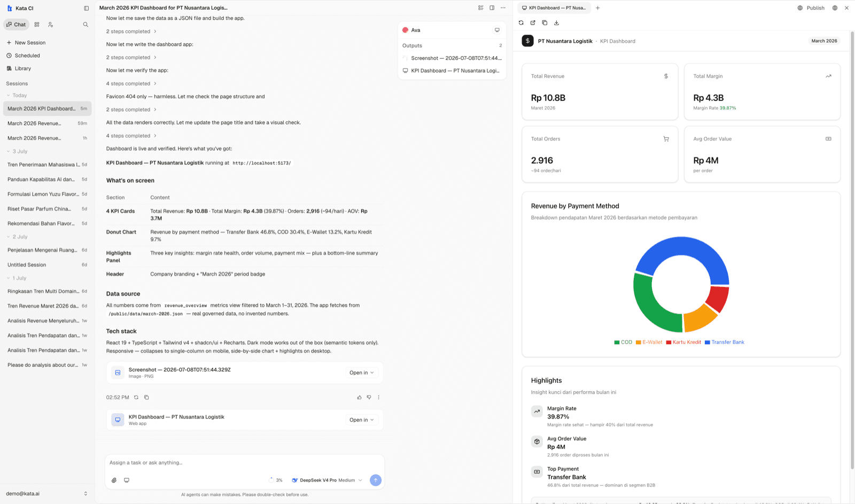Copy the preview using the copy icon

click(x=545, y=22)
